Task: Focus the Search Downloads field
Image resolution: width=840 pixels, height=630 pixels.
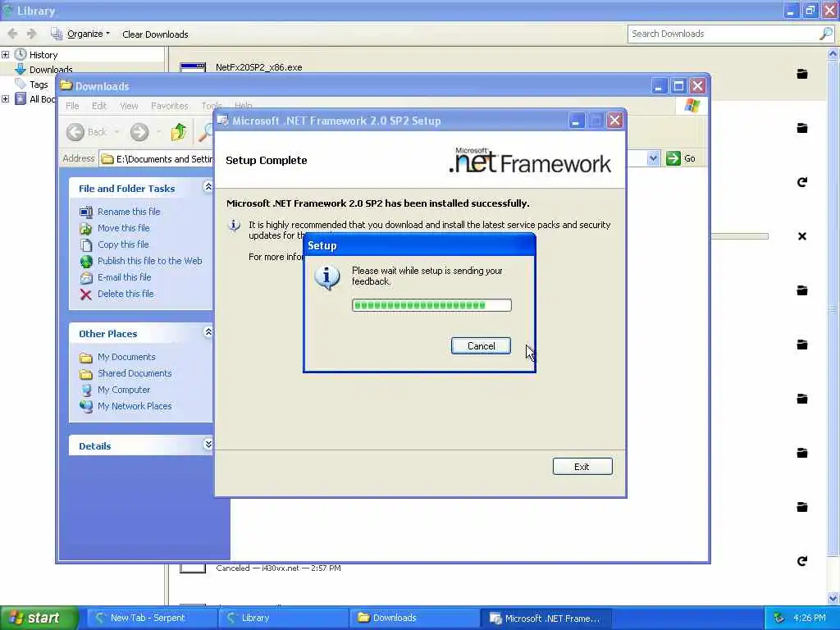Action: coord(724,34)
